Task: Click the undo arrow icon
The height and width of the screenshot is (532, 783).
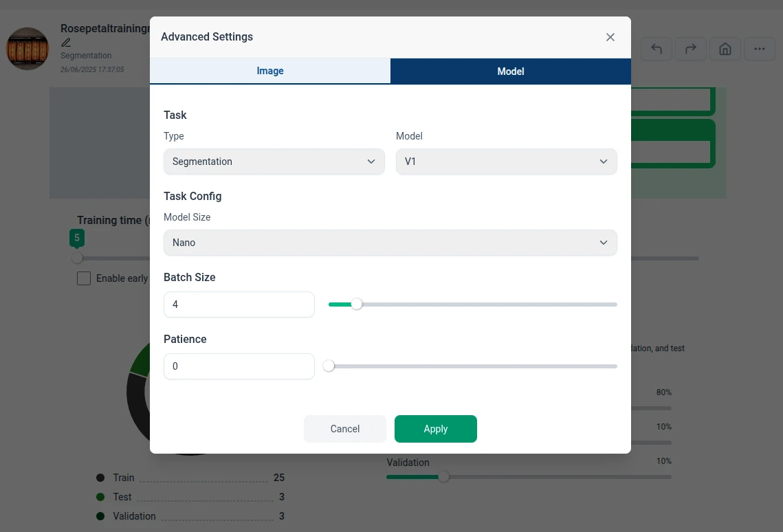Action: 657,49
